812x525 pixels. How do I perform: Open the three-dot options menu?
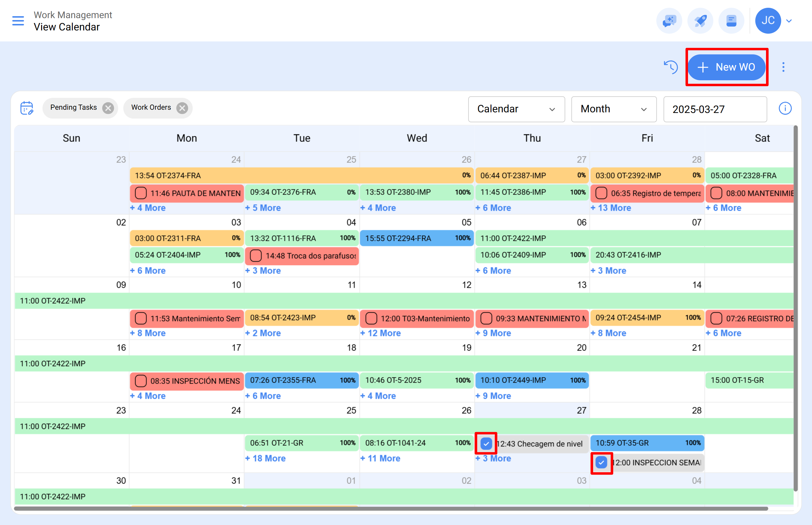pyautogui.click(x=784, y=67)
